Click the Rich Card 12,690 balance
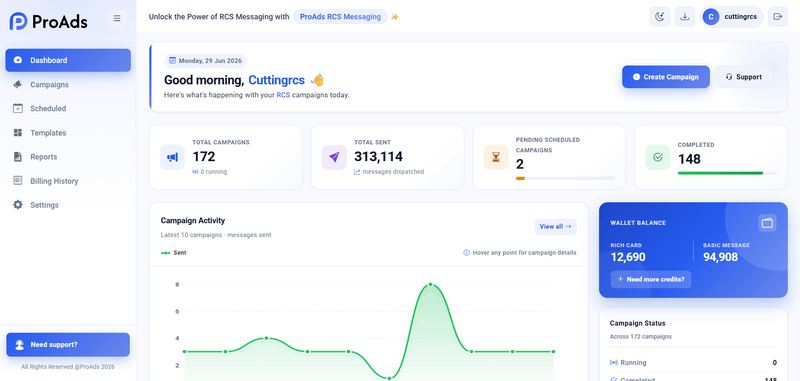This screenshot has width=800, height=381. (x=628, y=257)
